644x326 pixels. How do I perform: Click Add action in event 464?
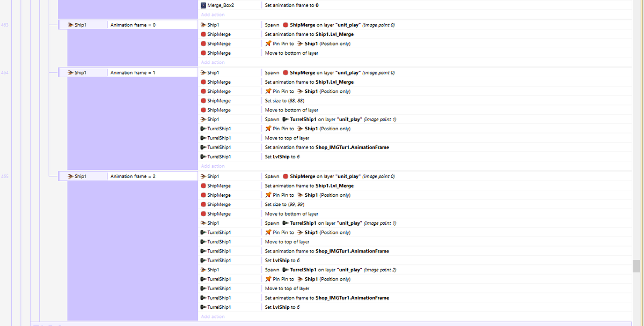213,166
